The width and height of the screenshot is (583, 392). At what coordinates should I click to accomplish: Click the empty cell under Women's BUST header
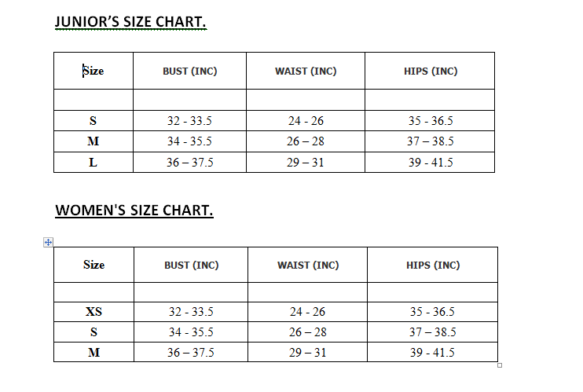click(191, 292)
